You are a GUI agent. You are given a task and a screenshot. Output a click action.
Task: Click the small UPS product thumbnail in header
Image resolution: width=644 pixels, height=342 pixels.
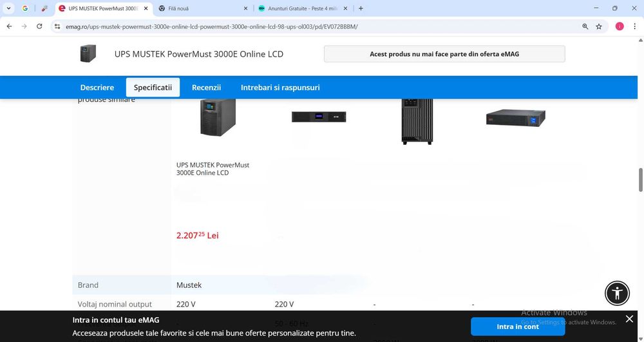88,54
